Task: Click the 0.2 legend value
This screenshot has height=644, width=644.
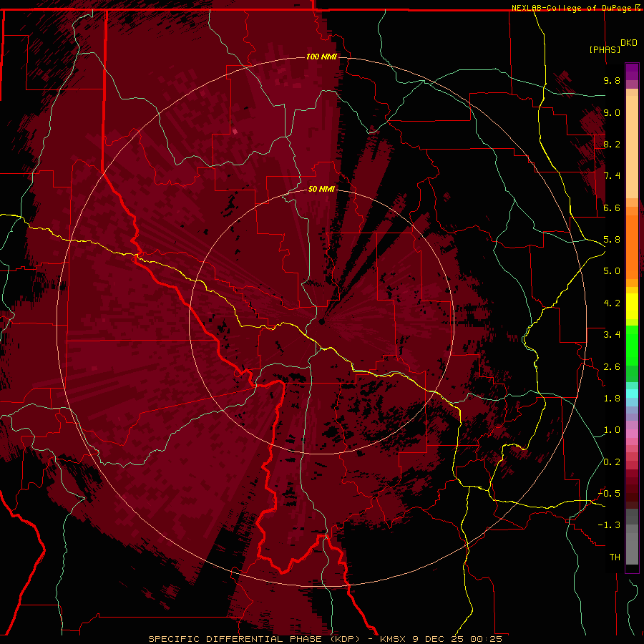Action: point(612,462)
